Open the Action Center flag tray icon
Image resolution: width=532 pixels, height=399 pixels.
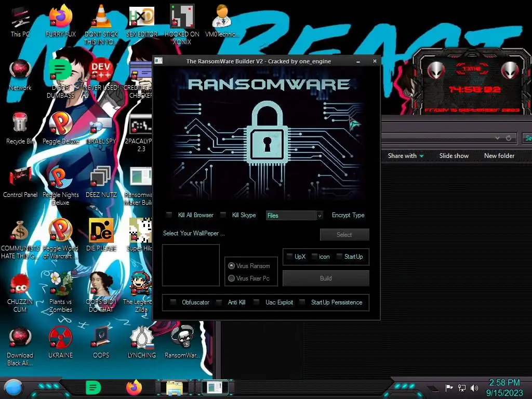[449, 388]
